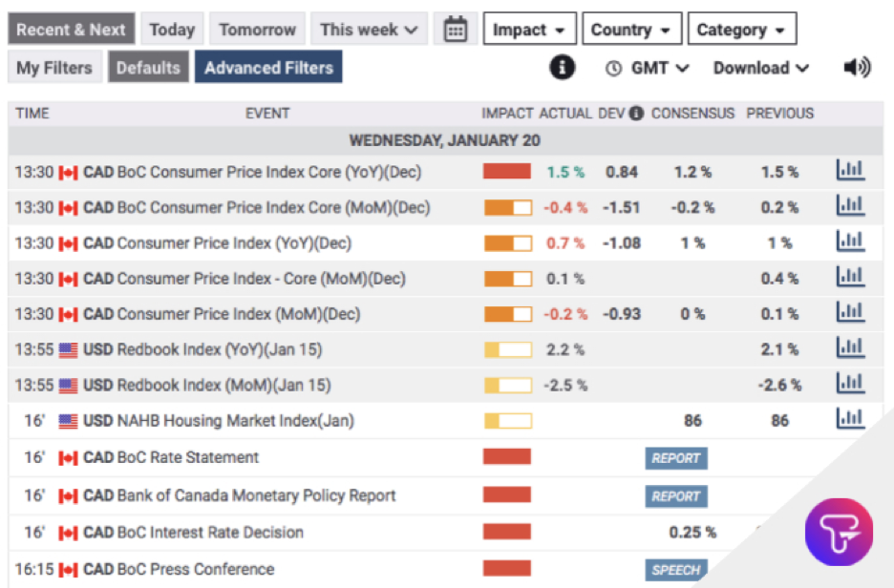Click the 0.84 deviation value
The height and width of the screenshot is (588, 894).
pos(622,172)
